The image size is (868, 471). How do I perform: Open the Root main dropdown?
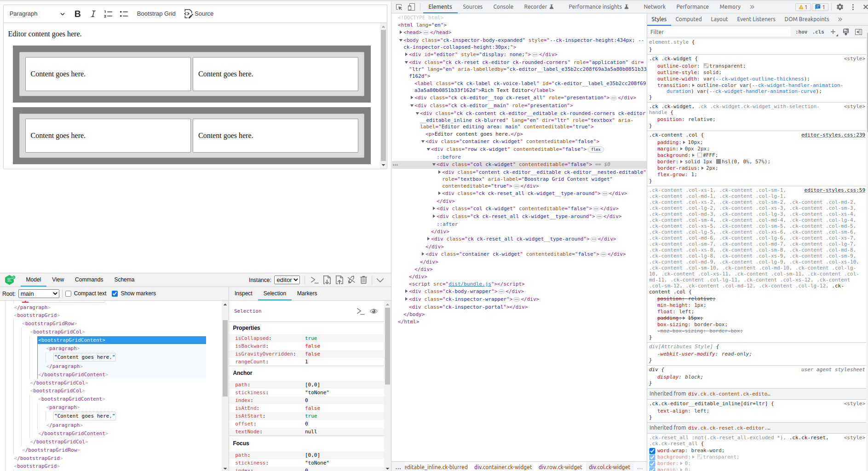39,293
